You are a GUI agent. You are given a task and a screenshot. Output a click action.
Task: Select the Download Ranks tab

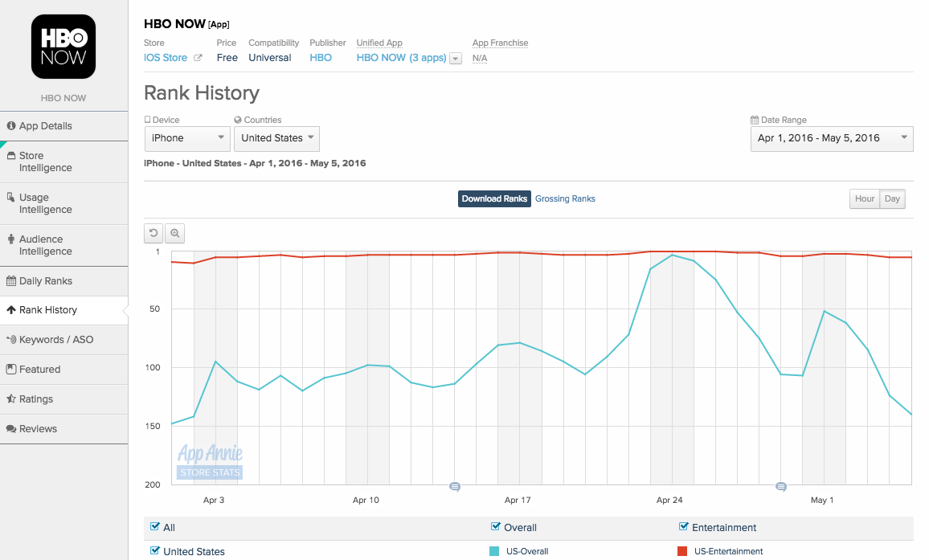coord(494,198)
